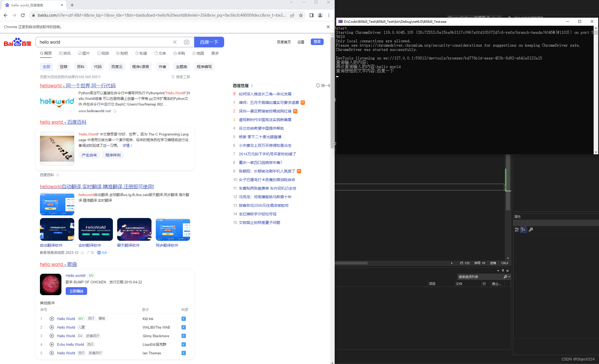Bookmark the page with the star icon

point(301,15)
